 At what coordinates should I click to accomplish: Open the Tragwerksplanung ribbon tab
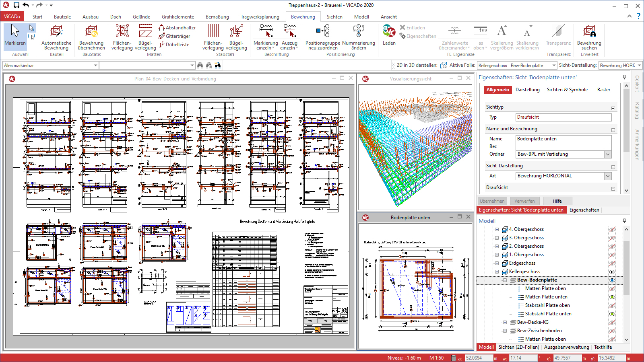(260, 17)
